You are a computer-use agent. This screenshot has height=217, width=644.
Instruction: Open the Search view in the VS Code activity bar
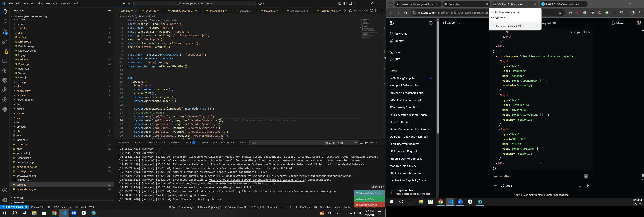point(5,22)
